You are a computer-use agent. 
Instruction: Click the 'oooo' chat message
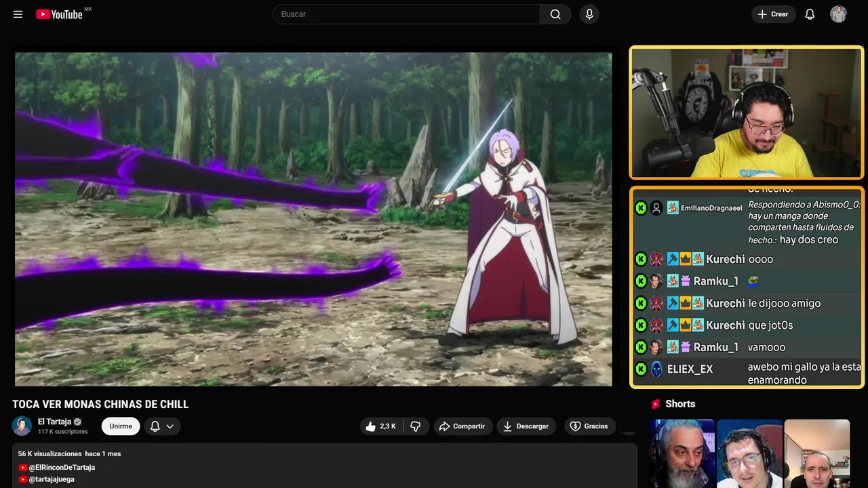[x=760, y=260]
